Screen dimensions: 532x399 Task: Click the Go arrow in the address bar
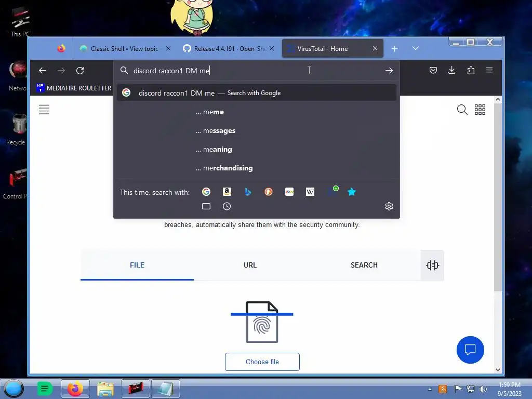pos(389,71)
